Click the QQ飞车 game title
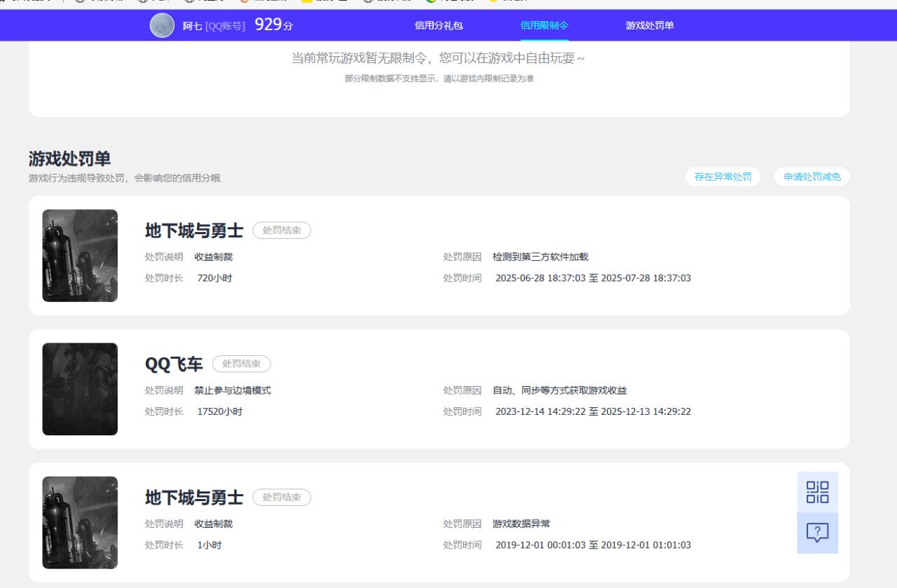This screenshot has height=588, width=897. click(174, 364)
